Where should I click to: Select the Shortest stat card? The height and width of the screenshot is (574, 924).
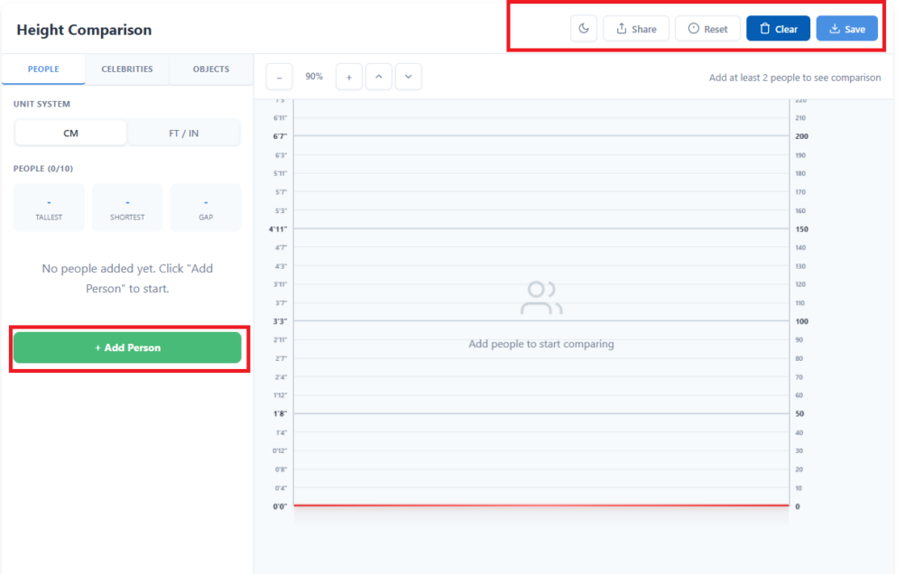click(x=127, y=208)
